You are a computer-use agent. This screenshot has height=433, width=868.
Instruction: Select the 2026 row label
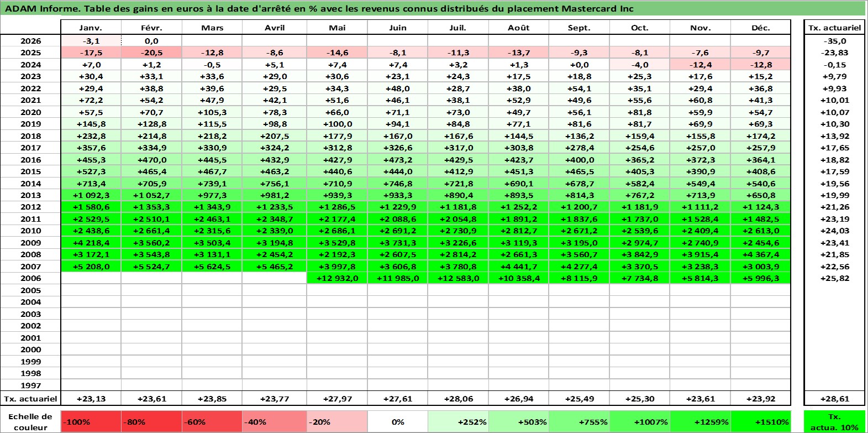pos(30,41)
